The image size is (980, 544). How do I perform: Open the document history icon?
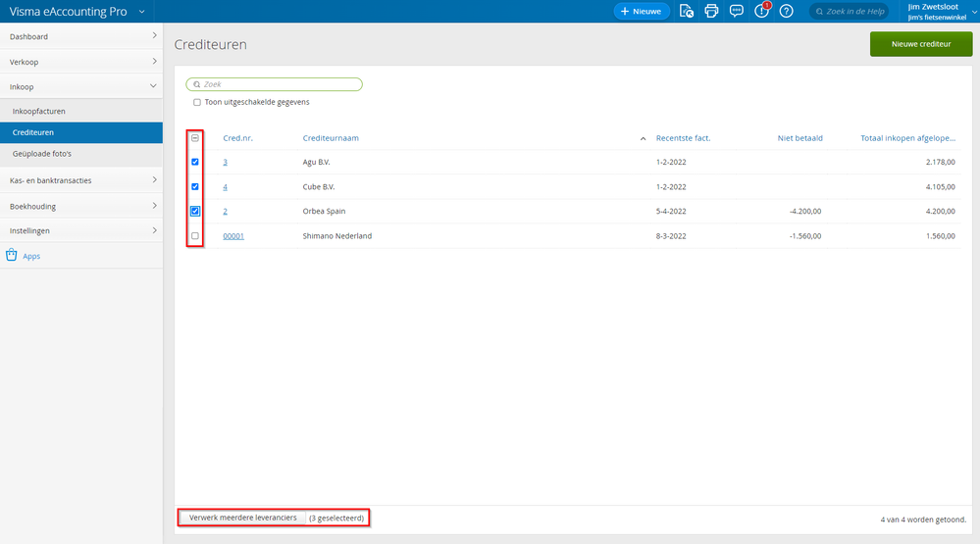687,11
